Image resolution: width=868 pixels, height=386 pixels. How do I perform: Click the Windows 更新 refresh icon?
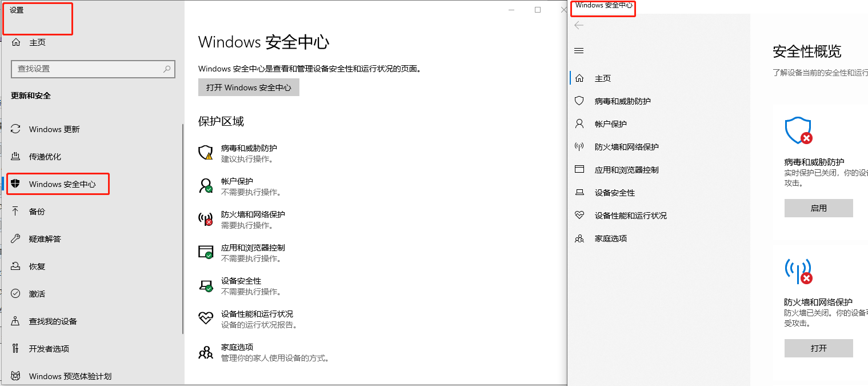(x=16, y=129)
